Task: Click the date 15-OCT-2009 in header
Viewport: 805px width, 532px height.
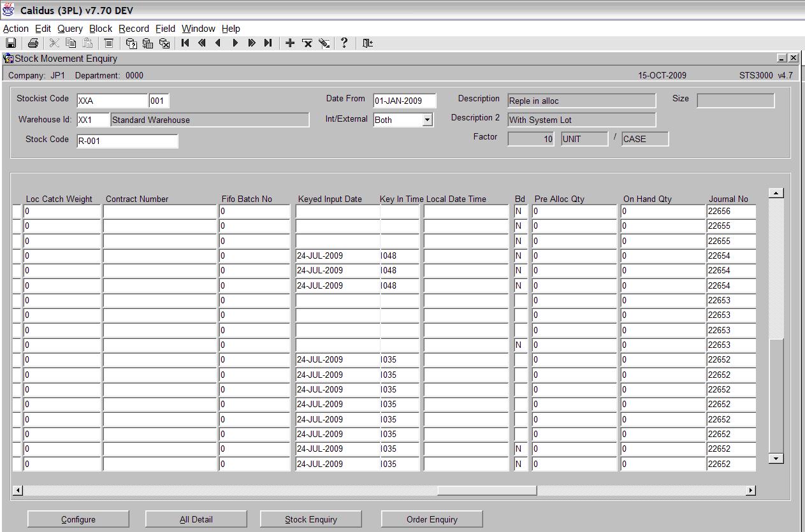Action: [662, 75]
